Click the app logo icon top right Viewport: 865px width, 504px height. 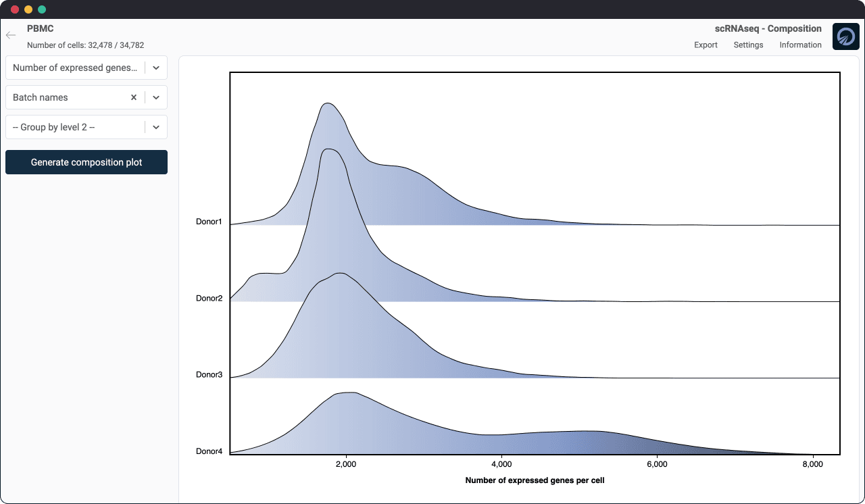[845, 36]
